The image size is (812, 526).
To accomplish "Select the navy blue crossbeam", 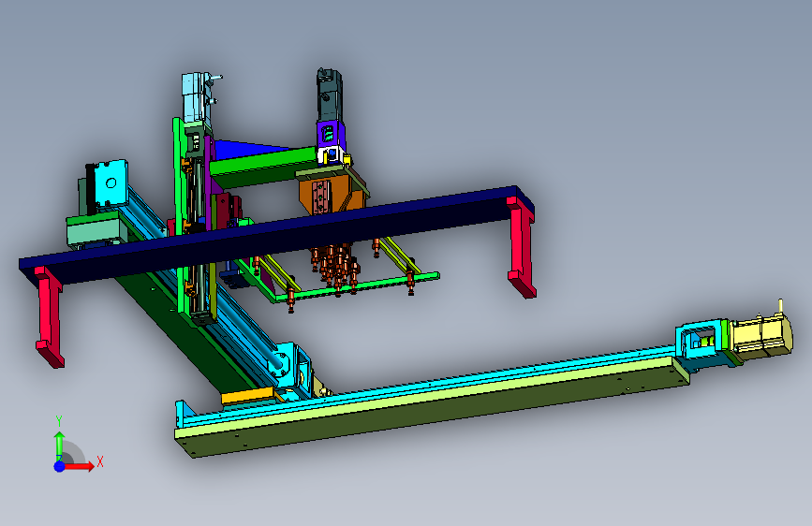I will click(274, 235).
